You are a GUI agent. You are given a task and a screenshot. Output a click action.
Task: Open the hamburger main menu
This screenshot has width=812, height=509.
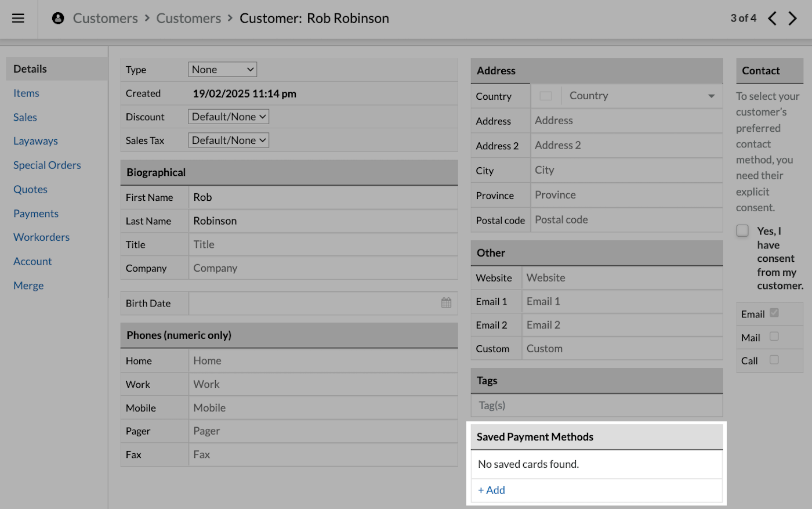click(x=19, y=18)
